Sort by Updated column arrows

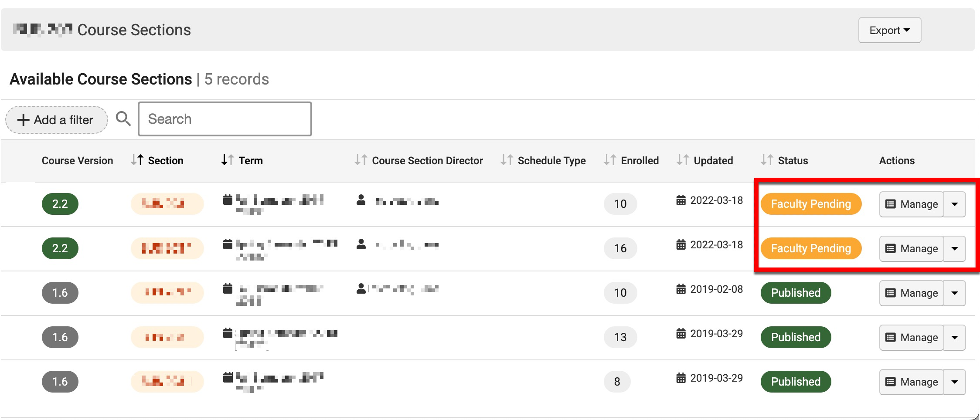click(x=682, y=160)
